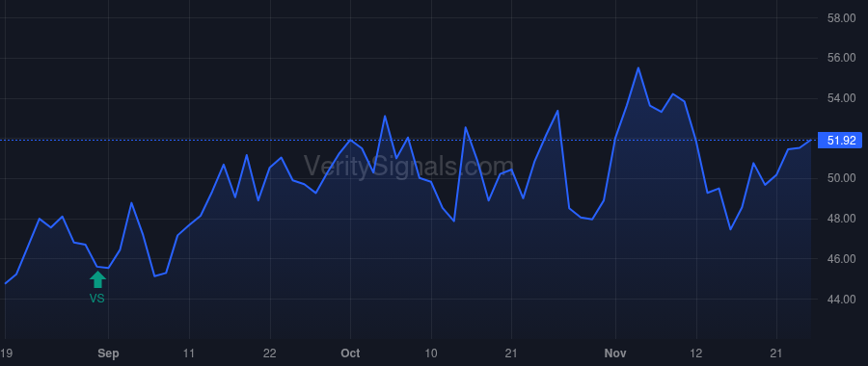
Task: Click the 54.00 price axis label
Action: [841, 98]
